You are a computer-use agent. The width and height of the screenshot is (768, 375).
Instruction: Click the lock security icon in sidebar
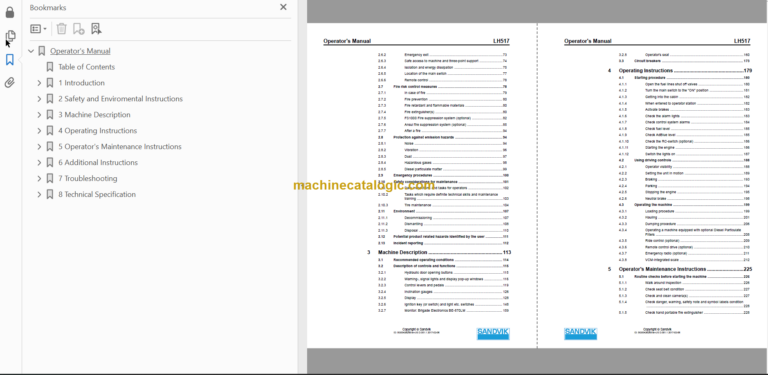10,12
